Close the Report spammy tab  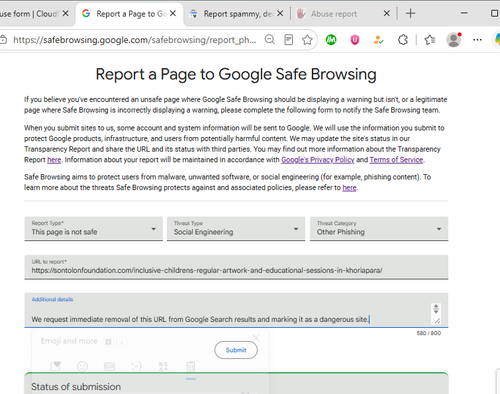point(280,14)
